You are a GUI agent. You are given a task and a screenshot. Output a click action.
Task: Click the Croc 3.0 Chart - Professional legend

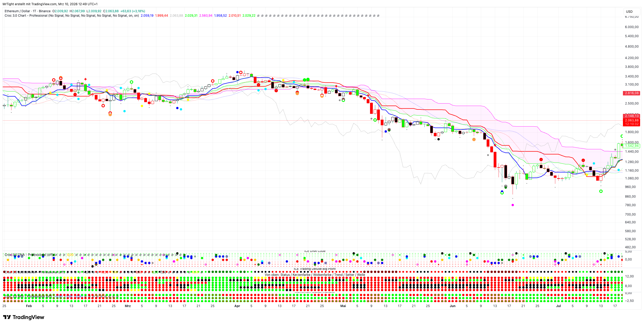tap(26, 16)
